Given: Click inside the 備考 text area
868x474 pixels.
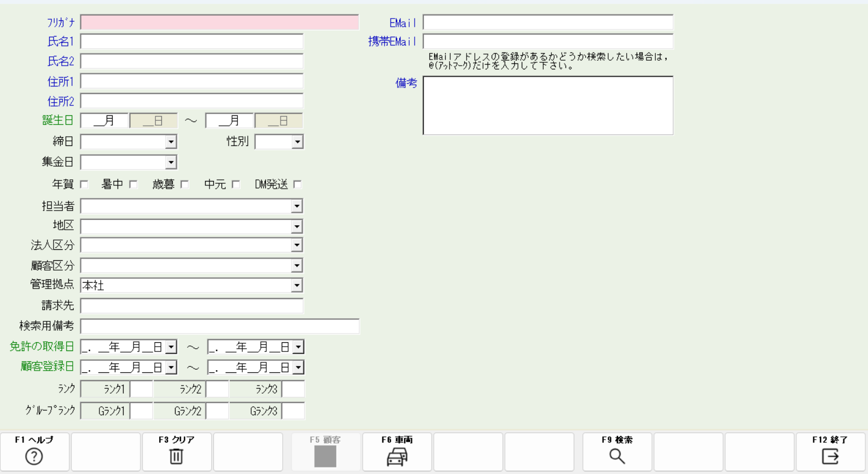Looking at the screenshot, I should pyautogui.click(x=547, y=105).
